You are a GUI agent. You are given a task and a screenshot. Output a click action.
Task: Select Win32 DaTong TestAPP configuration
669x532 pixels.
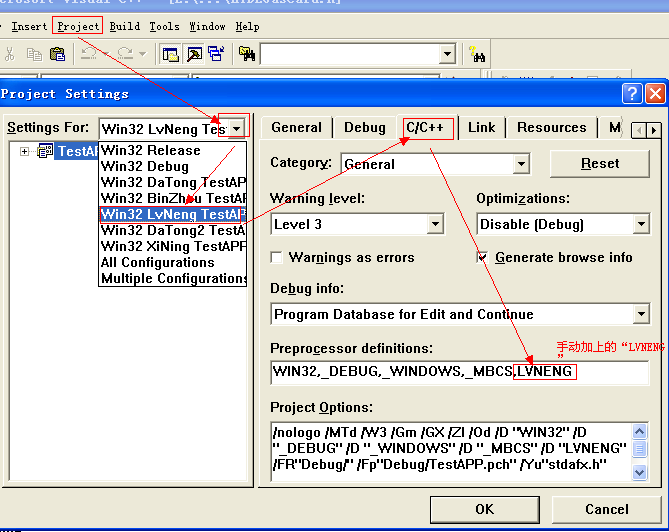click(172, 182)
